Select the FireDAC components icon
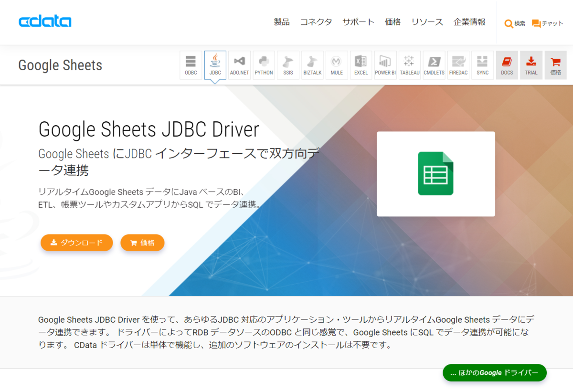This screenshot has width=573, height=392. [x=458, y=65]
